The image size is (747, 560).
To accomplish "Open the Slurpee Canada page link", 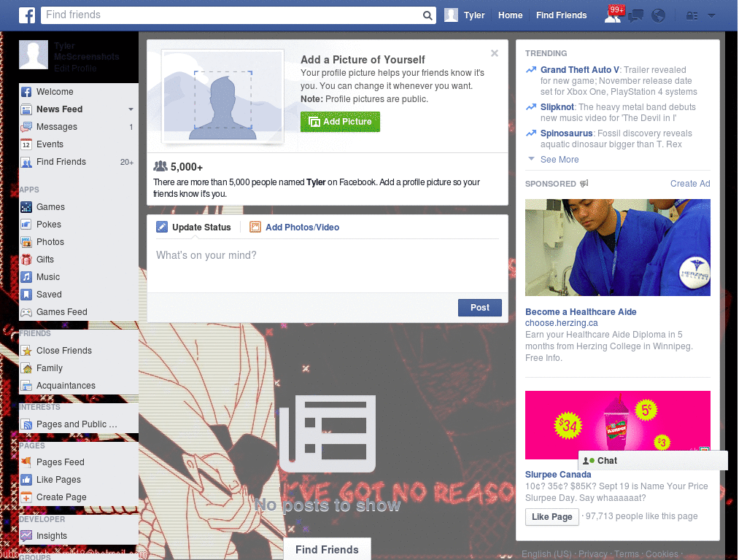I will (558, 475).
